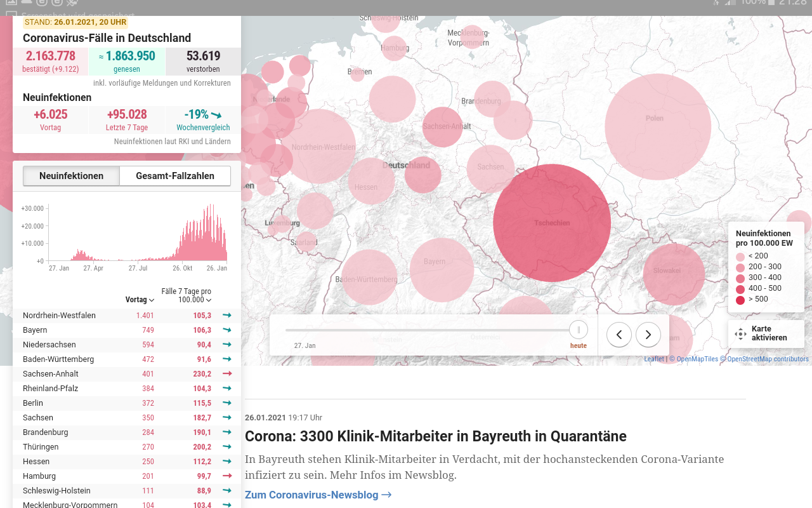Click the '> 500' legend swatch
This screenshot has height=508, width=812.
[x=740, y=300]
